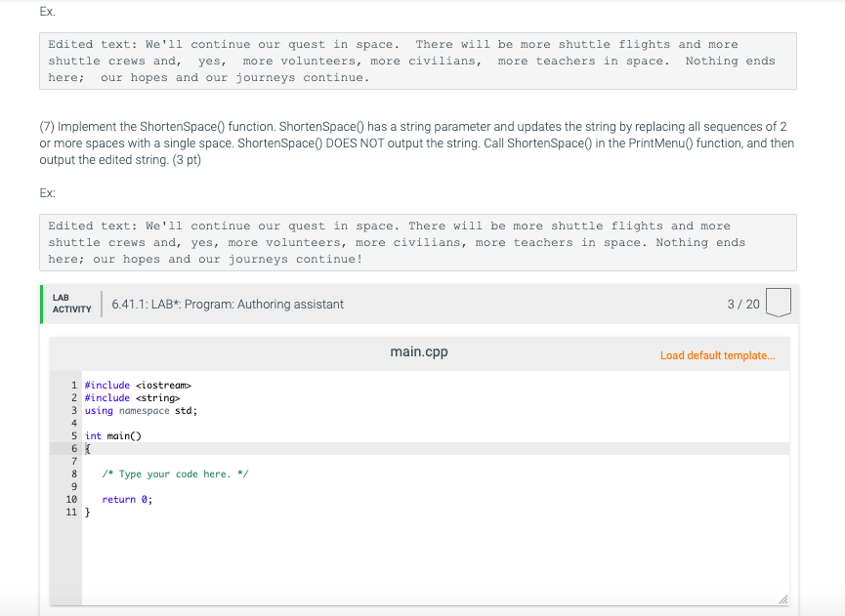Click the opening brace on highlighted line 6

tap(87, 448)
